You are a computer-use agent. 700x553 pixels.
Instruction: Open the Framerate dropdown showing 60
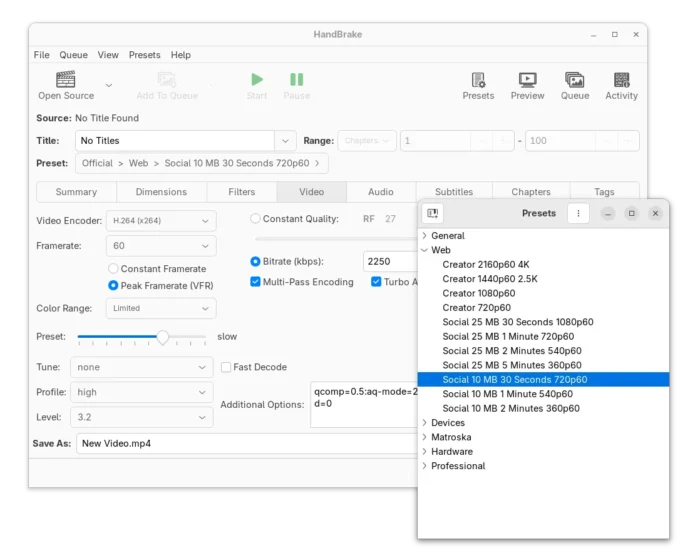tap(161, 246)
